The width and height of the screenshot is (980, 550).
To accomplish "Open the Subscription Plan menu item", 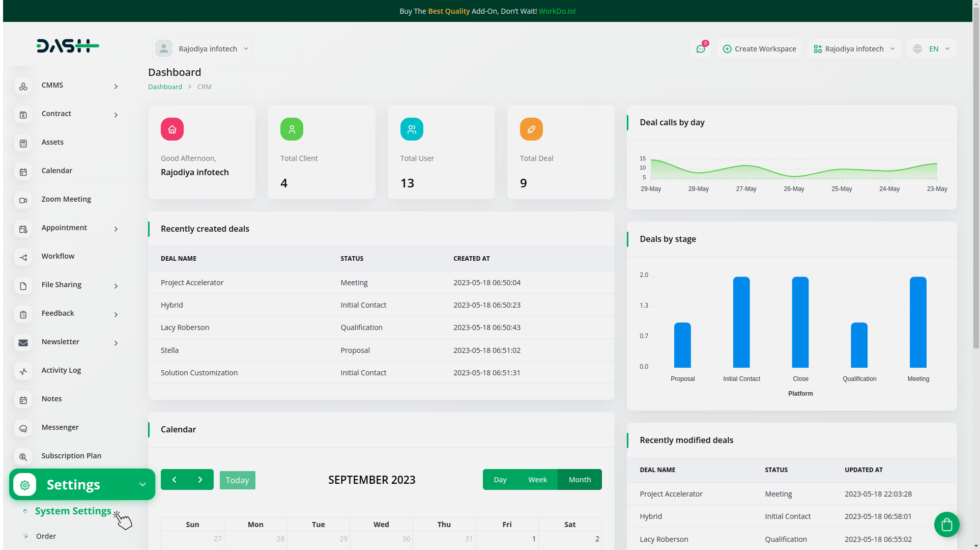I will tap(71, 456).
